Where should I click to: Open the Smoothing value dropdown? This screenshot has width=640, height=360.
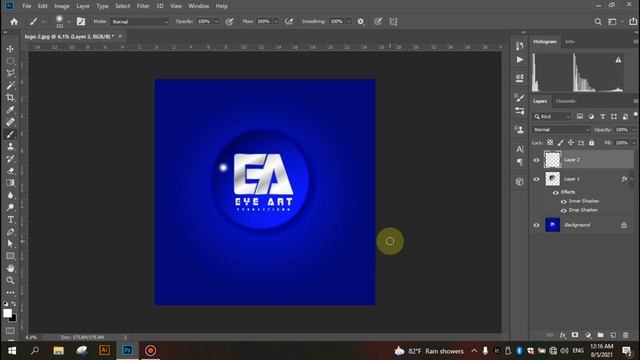click(x=349, y=22)
